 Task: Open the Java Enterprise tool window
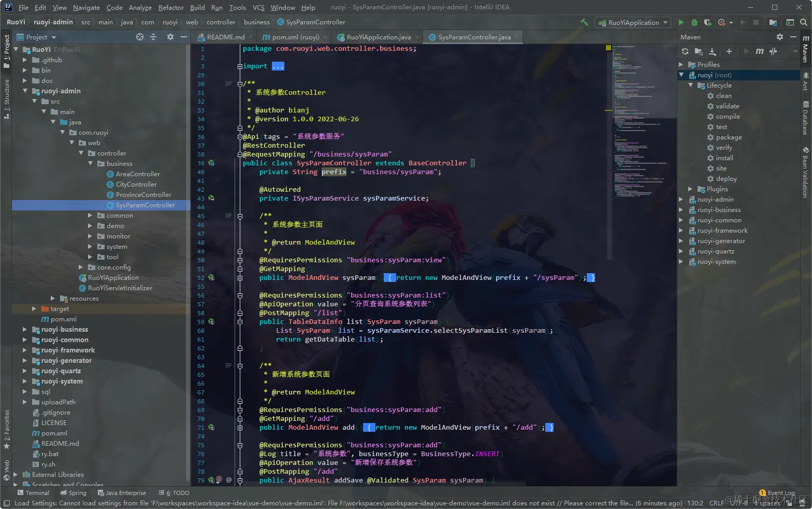pyautogui.click(x=122, y=493)
